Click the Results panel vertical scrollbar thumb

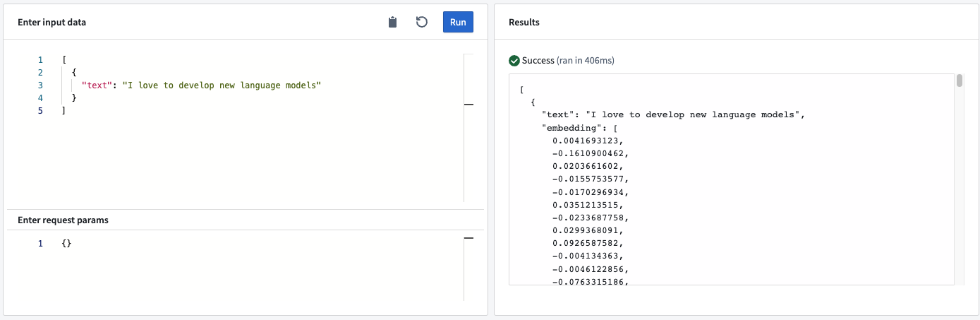point(960,81)
